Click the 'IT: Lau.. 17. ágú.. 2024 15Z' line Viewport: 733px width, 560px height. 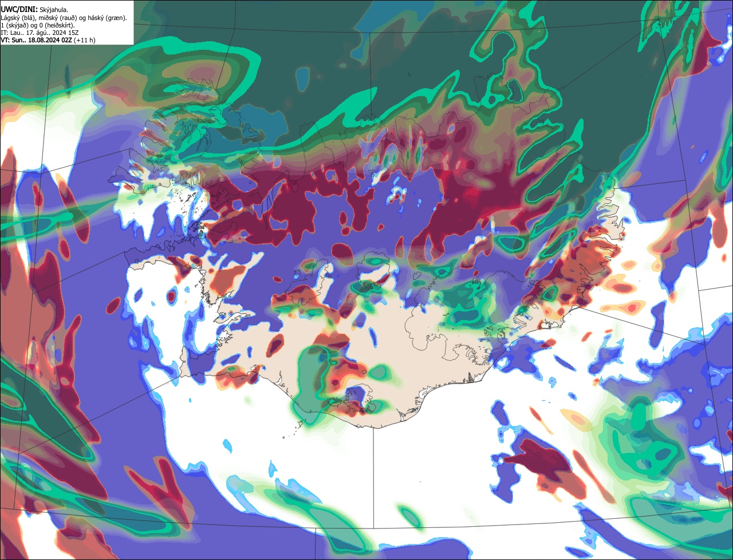pos(40,33)
